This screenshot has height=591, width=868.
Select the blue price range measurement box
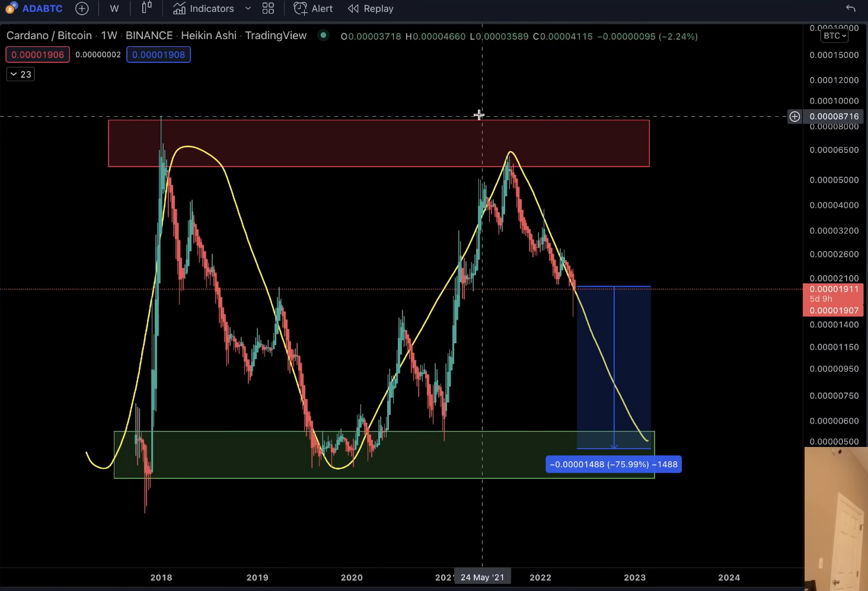pyautogui.click(x=614, y=368)
